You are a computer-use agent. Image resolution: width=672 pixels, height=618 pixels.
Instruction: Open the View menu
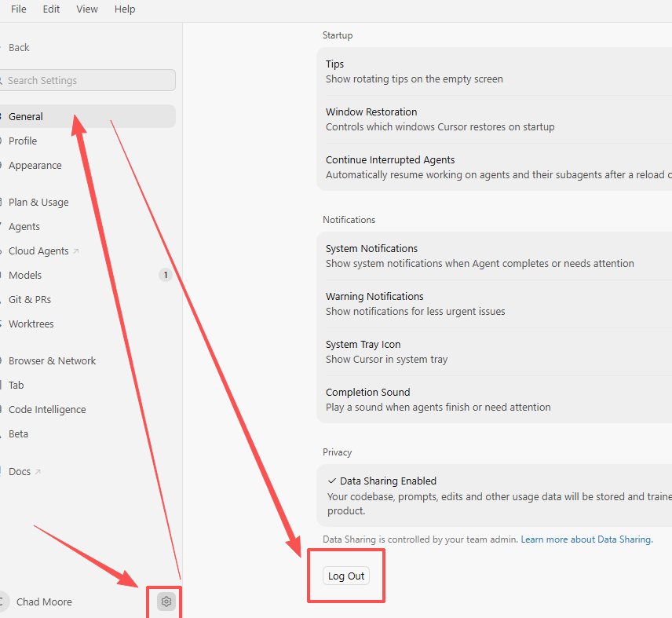click(x=87, y=9)
